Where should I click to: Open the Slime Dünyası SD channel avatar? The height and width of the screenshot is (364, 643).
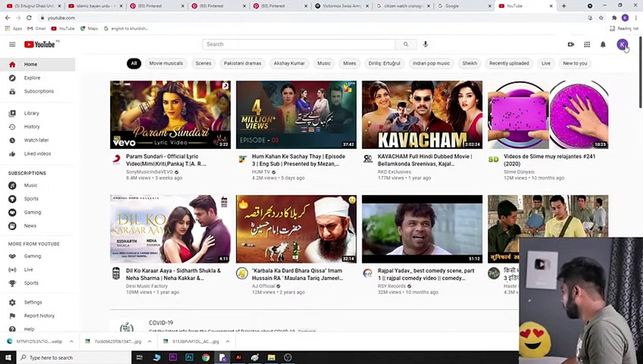point(493,160)
